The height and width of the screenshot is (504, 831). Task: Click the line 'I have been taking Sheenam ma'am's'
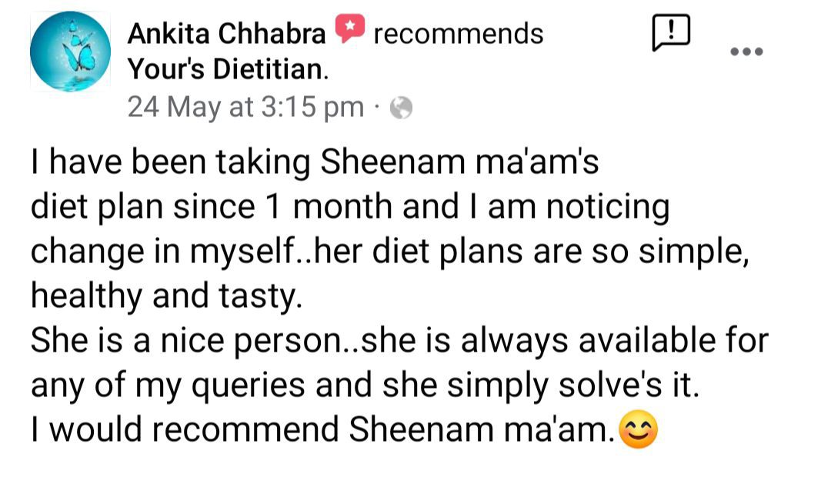315,162
